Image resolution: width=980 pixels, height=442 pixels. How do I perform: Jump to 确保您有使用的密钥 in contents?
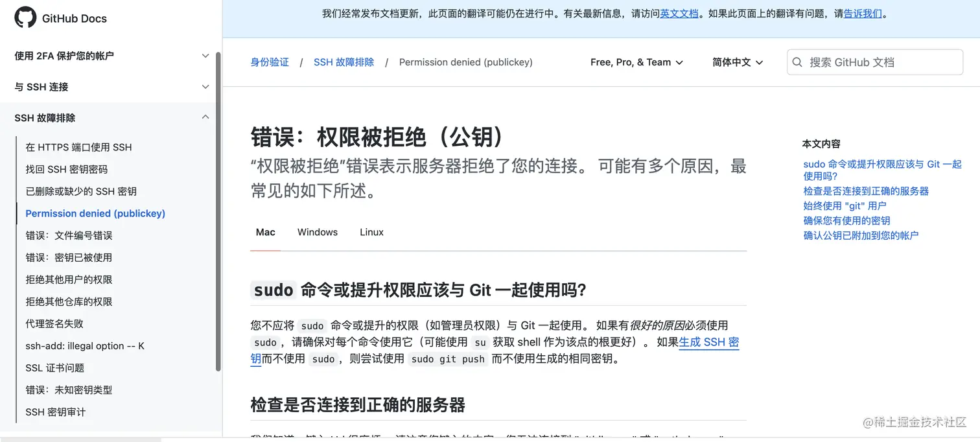click(846, 220)
